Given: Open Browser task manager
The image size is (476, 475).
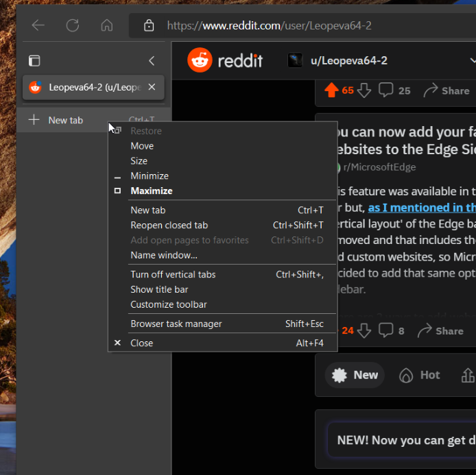Looking at the screenshot, I should pyautogui.click(x=222, y=324).
